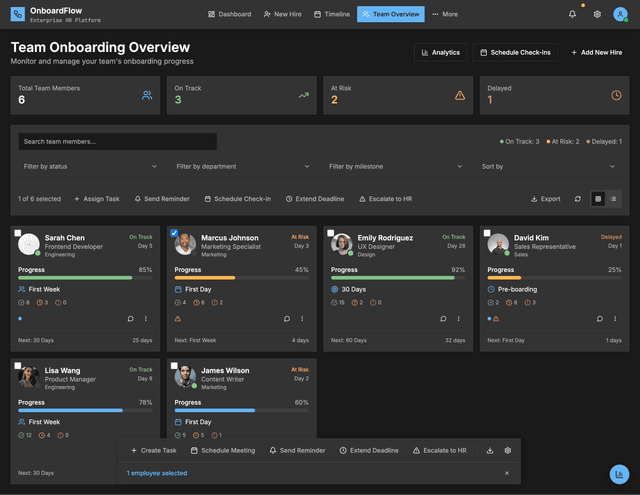Open comment icon on Sarah Chen's card
This screenshot has width=640, height=495.
tap(131, 319)
